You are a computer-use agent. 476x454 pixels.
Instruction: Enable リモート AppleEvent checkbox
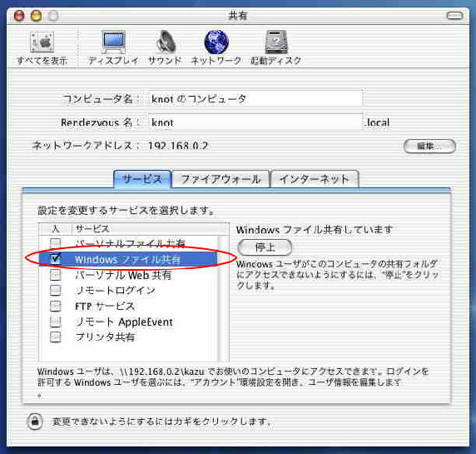55,322
